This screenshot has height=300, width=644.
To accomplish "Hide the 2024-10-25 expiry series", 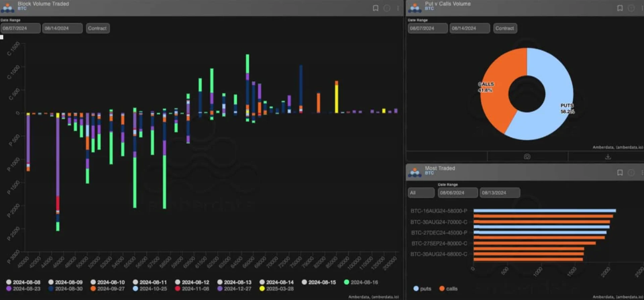I will point(150,289).
